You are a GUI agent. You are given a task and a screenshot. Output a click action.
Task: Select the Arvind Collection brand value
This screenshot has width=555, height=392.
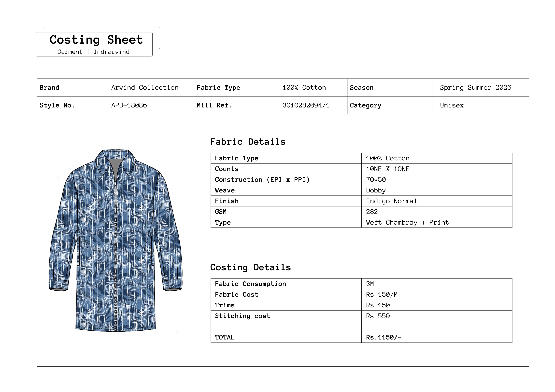145,88
